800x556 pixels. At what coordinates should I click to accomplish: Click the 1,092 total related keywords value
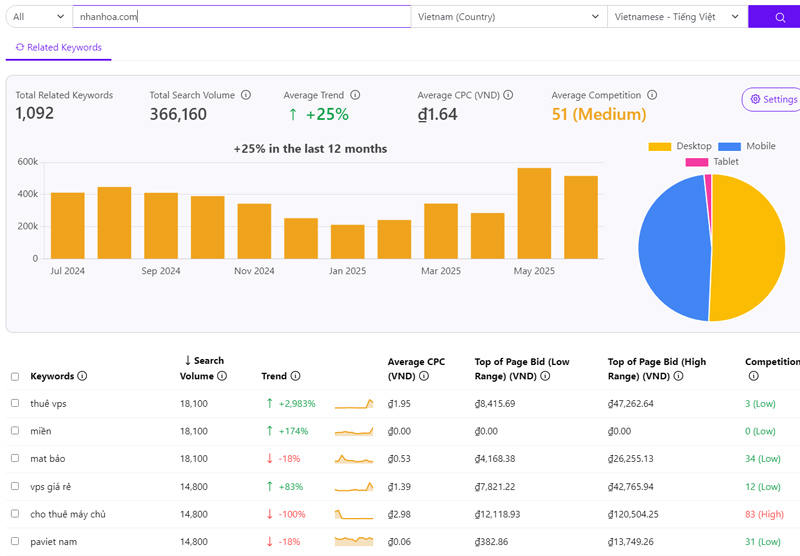coord(34,113)
